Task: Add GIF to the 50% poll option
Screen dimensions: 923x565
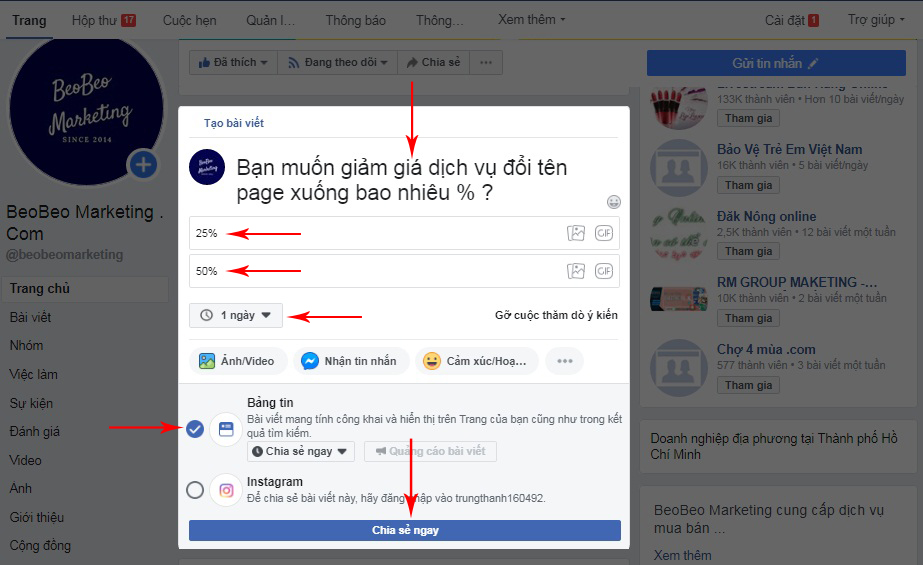Action: point(604,271)
